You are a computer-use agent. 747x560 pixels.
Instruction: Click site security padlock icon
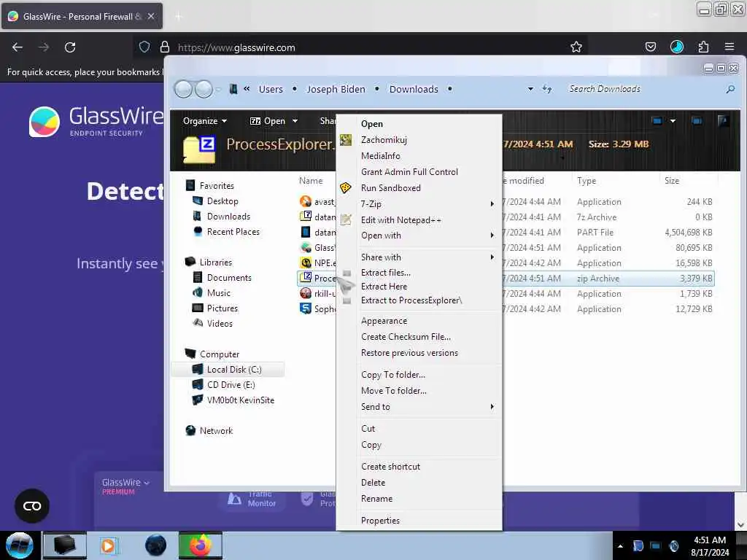[165, 47]
